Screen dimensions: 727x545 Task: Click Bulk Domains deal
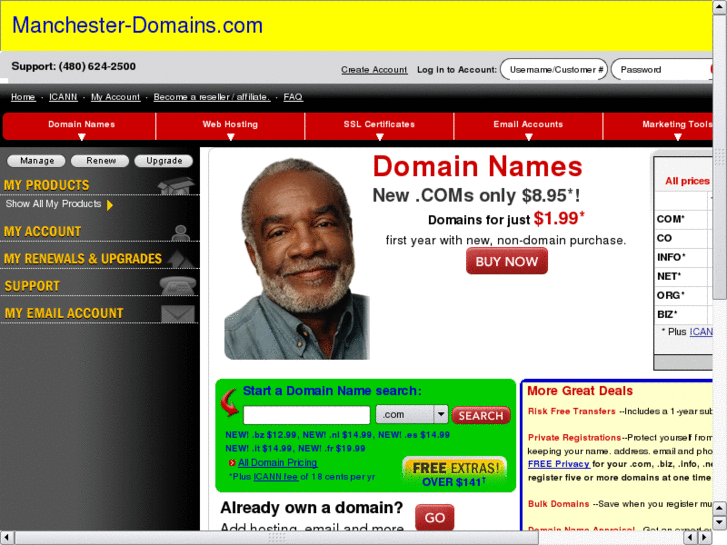tap(558, 504)
